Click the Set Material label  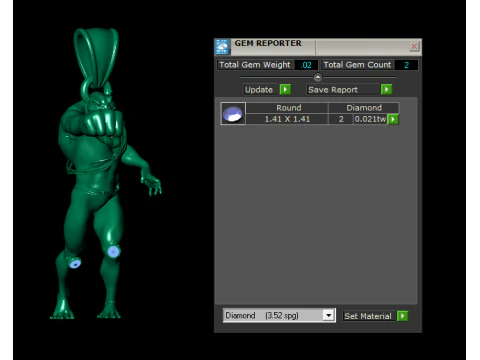coord(368,316)
